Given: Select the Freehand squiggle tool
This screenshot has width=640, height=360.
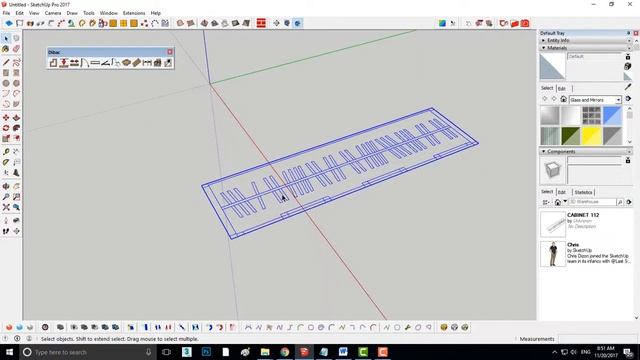Looking at the screenshot, I should tap(16, 62).
